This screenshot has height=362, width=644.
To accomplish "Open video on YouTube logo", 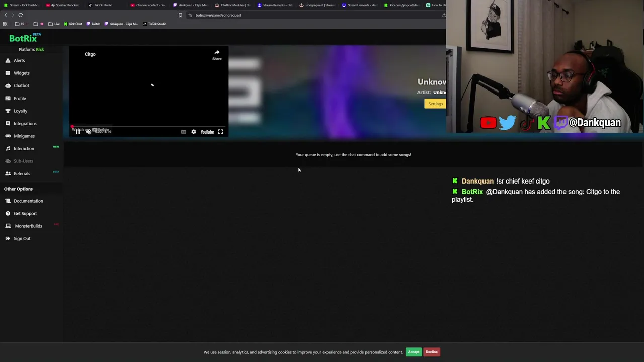I will tap(207, 132).
